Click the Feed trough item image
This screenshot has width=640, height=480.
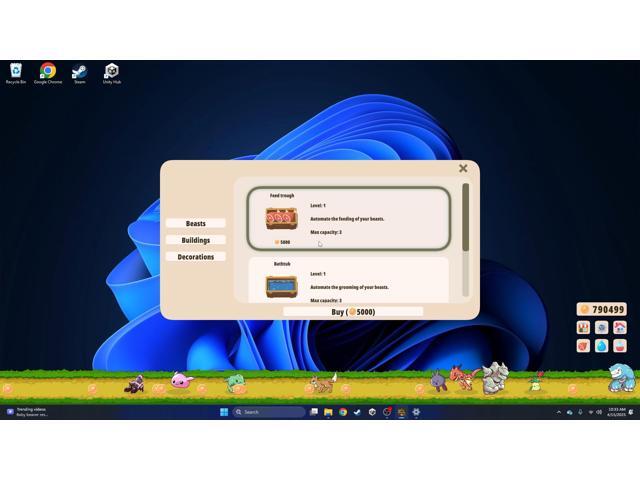(x=282, y=218)
